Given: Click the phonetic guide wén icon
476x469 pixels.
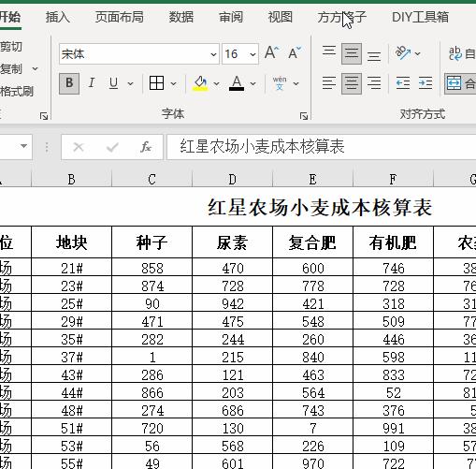Looking at the screenshot, I should point(280,83).
